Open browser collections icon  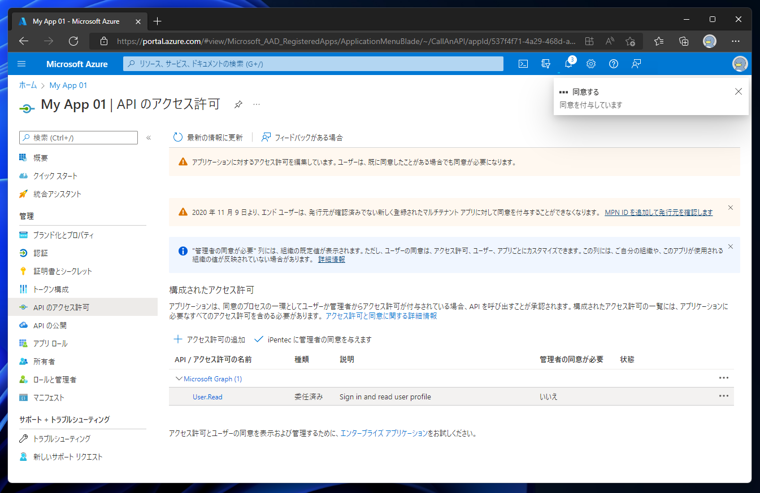click(683, 41)
